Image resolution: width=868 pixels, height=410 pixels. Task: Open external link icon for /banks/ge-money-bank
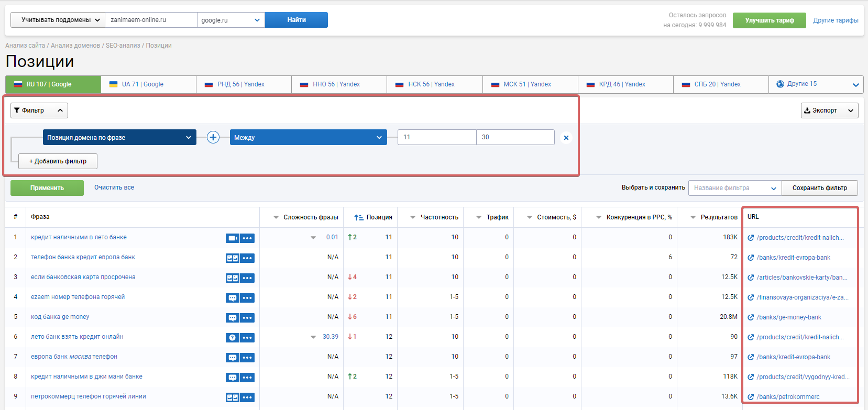coord(751,317)
